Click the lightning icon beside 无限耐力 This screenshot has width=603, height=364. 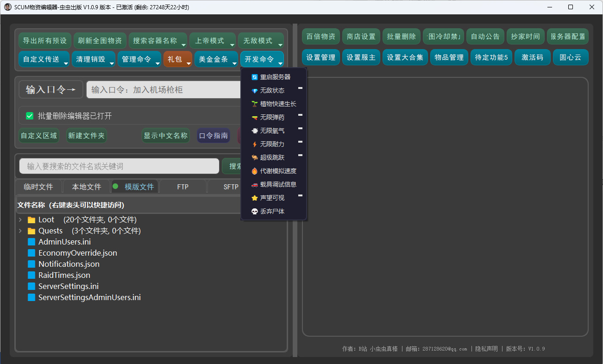[254, 144]
